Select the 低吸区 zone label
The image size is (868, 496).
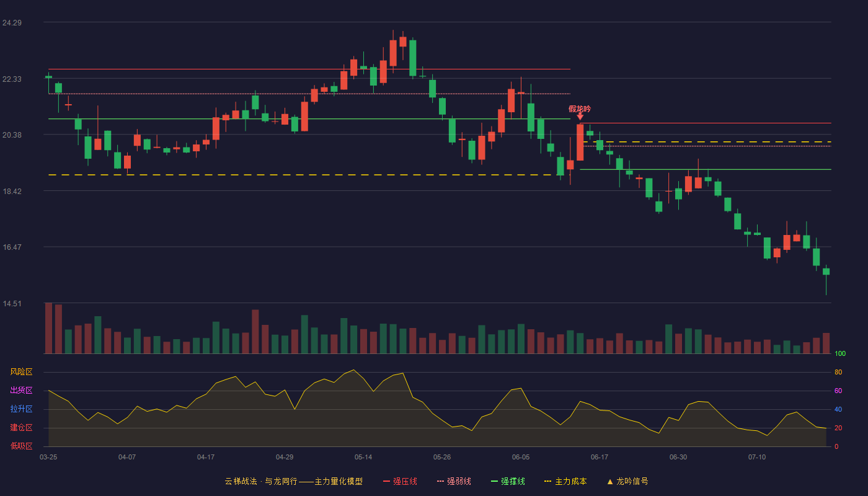[x=21, y=446]
